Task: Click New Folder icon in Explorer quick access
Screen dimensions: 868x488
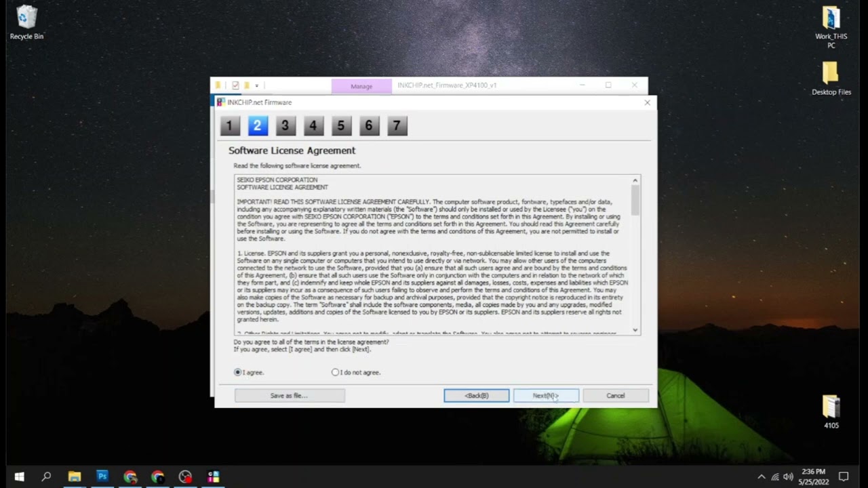Action: [x=247, y=85]
